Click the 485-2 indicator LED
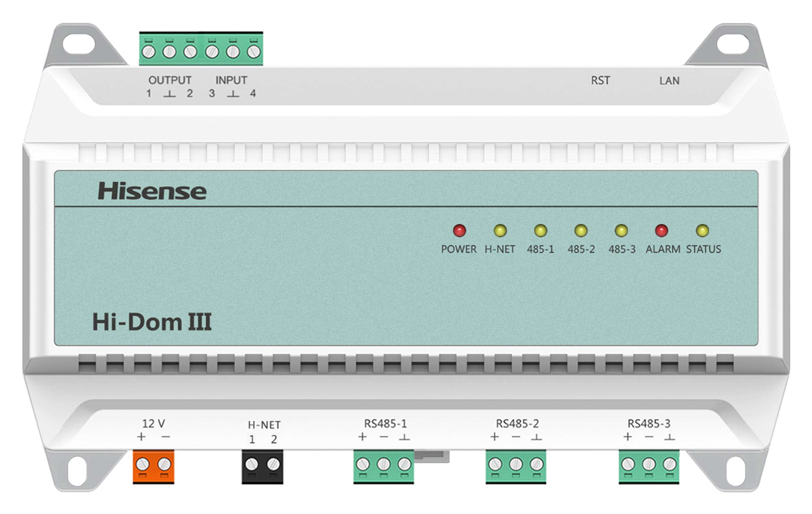This screenshot has width=812, height=514. [581, 231]
